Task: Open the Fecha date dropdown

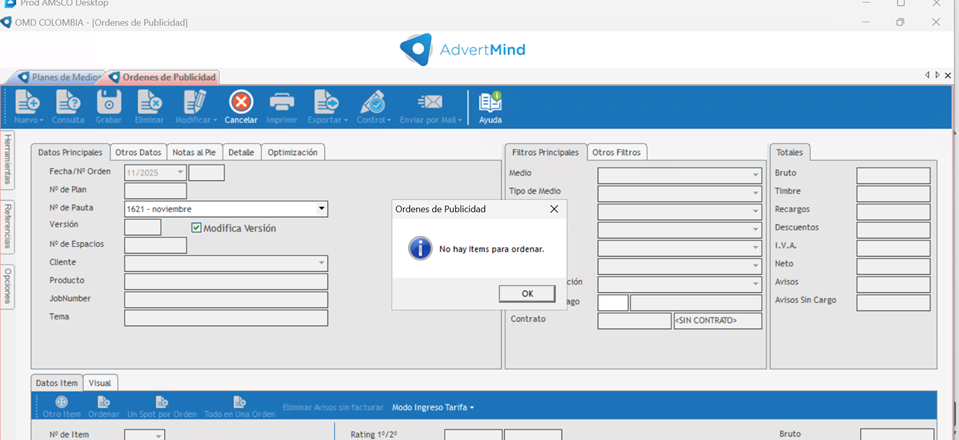Action: tap(179, 173)
